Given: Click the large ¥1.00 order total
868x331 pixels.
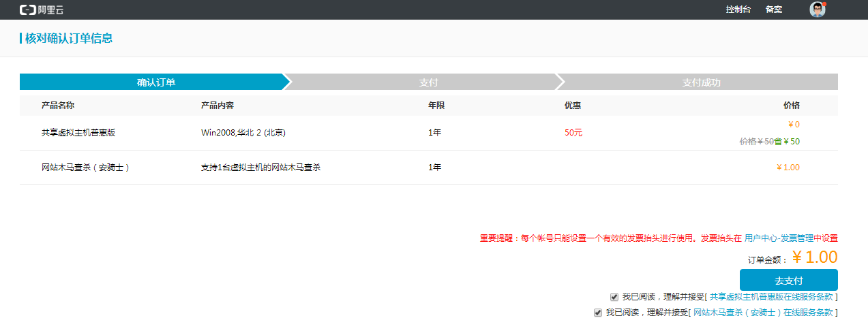Looking at the screenshot, I should click(x=815, y=257).
